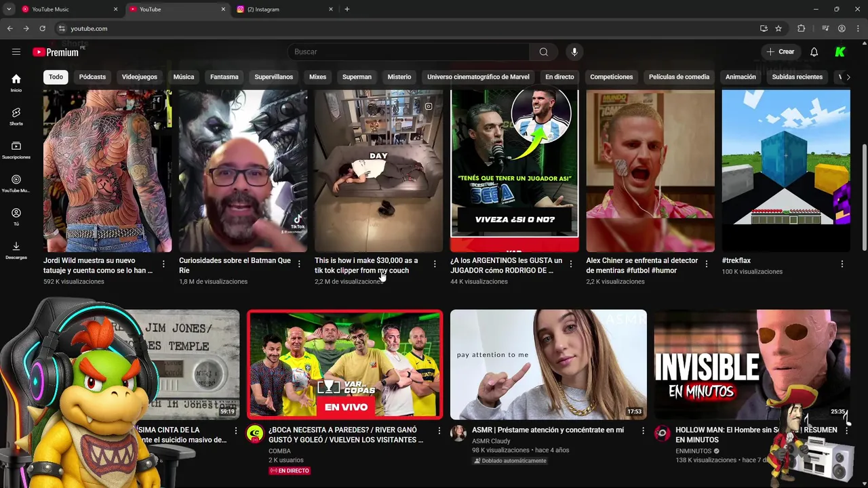The width and height of the screenshot is (868, 488).
Task: Open options for tik tok clipper short
Action: (435, 264)
